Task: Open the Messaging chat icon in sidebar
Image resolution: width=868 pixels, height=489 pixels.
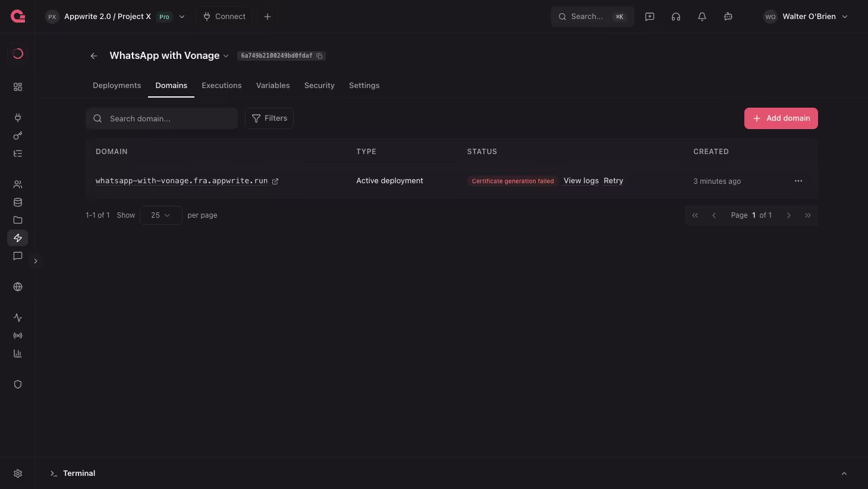Action: [18, 256]
